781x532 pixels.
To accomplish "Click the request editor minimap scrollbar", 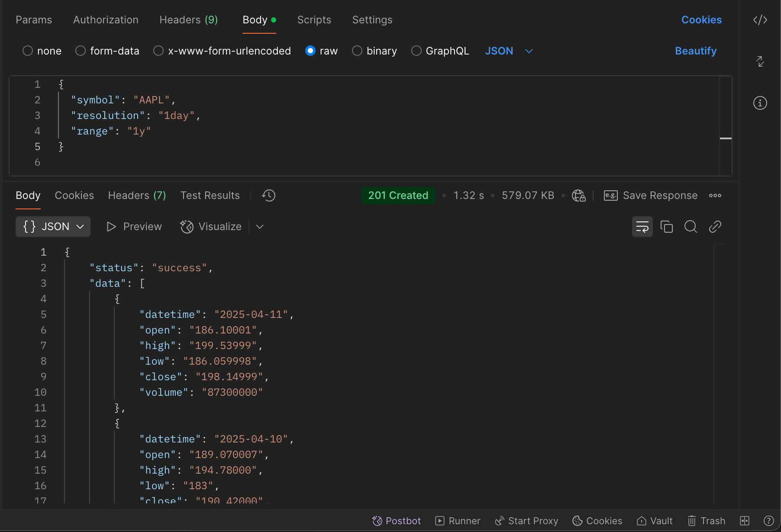I will coord(726,126).
